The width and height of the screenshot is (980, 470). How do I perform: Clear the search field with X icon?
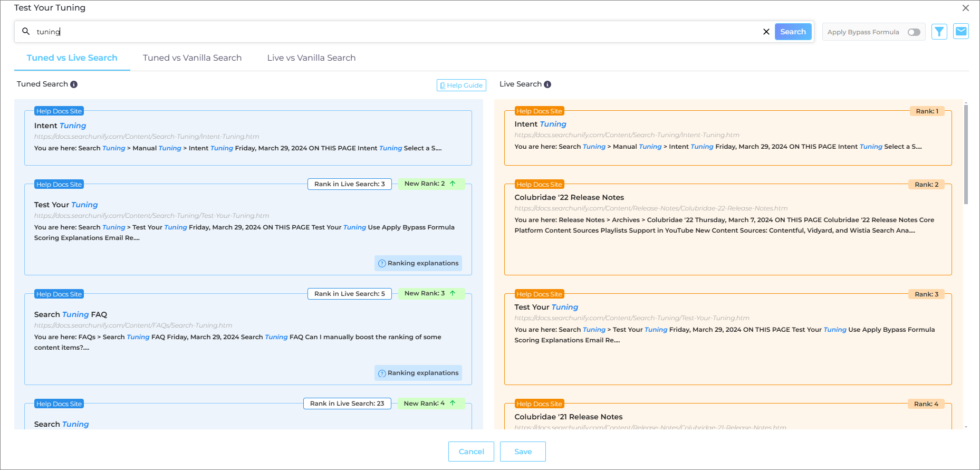pos(766,32)
